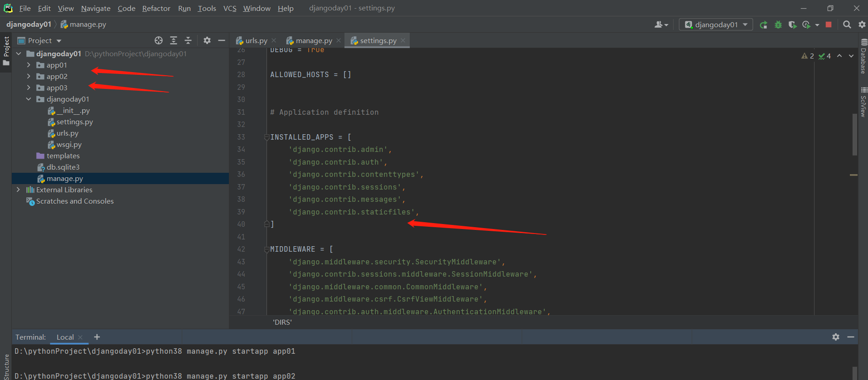Expand the app03 folder

click(x=29, y=88)
